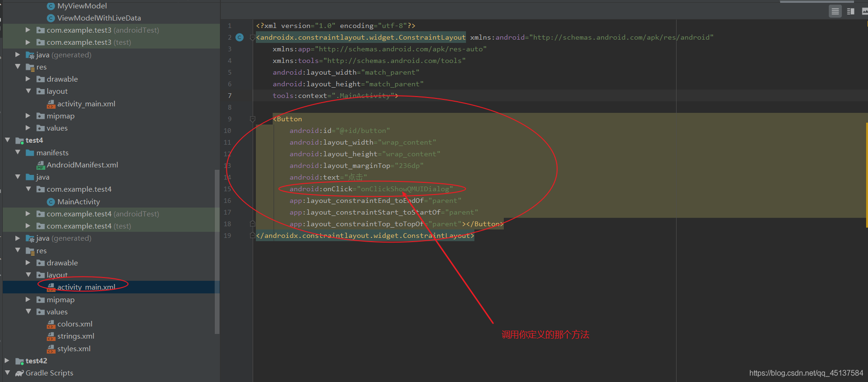Expand com.example.test4 (test) package

[28, 226]
